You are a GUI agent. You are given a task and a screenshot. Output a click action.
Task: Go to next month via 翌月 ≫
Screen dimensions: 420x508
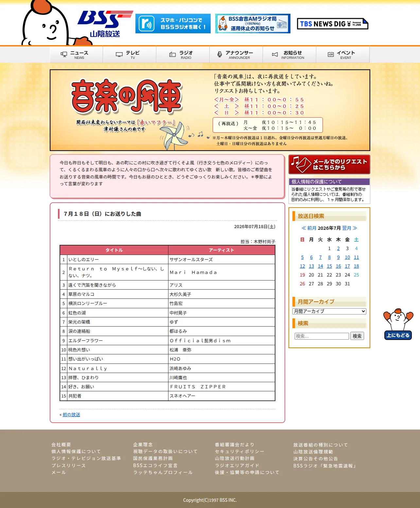350,228
